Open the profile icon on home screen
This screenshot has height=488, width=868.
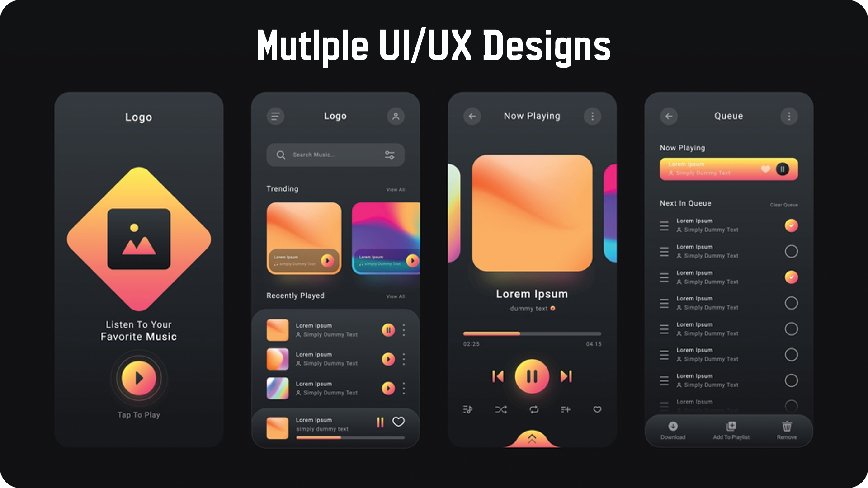point(396,116)
